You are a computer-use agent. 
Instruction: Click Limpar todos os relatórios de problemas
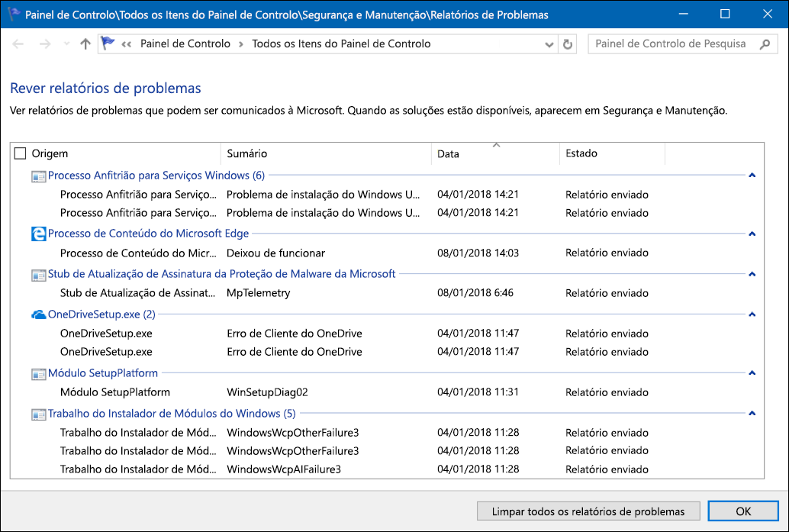pos(587,511)
